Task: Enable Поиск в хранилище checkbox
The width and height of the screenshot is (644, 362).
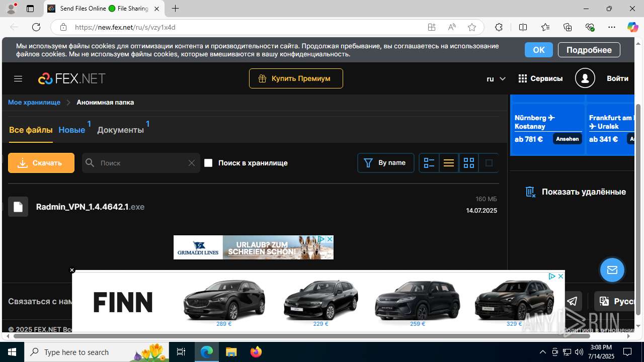Action: (208, 163)
